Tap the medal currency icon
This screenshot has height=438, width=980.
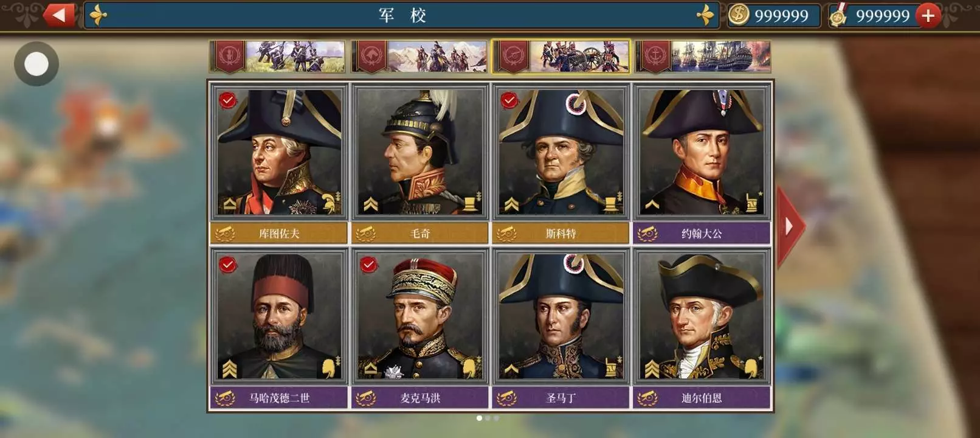(839, 15)
